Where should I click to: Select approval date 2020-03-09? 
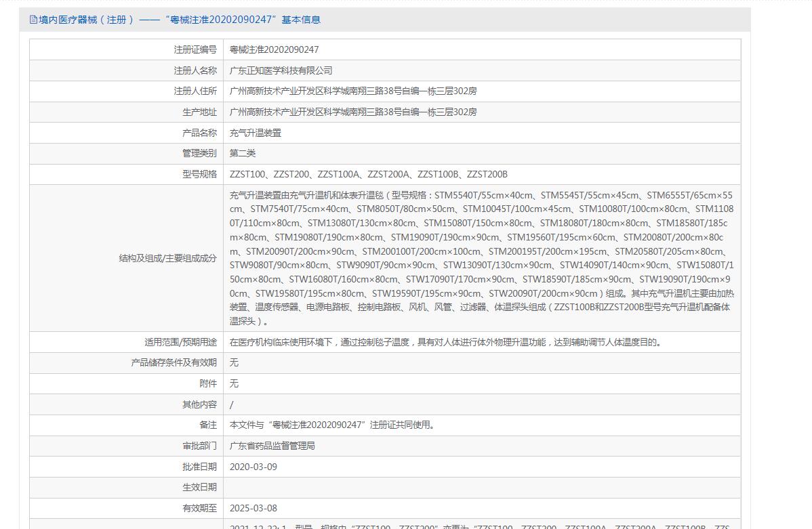[253, 467]
